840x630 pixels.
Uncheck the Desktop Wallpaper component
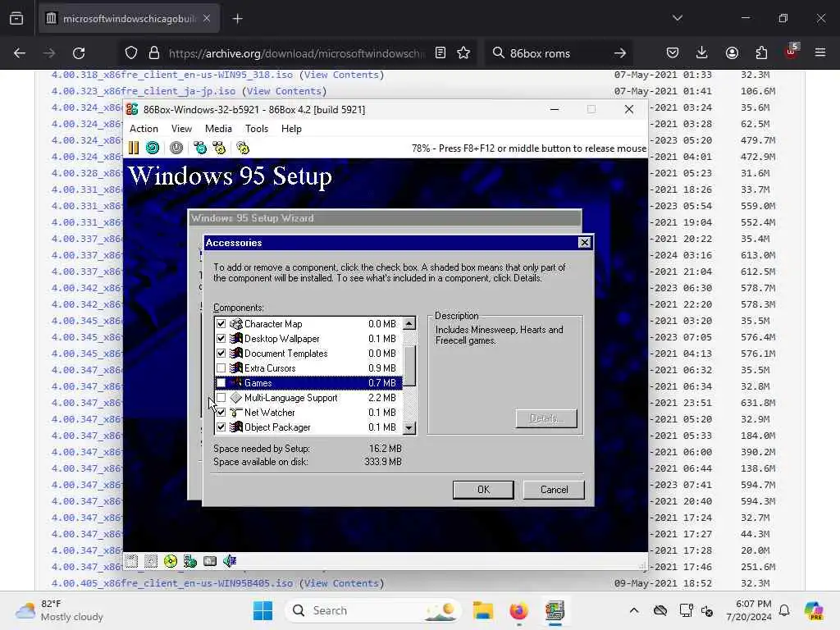[x=221, y=339]
